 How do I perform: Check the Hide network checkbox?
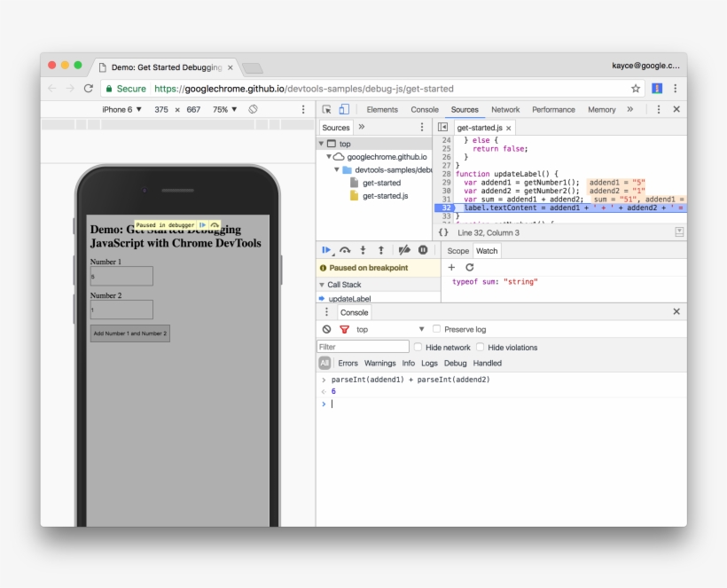[417, 347]
